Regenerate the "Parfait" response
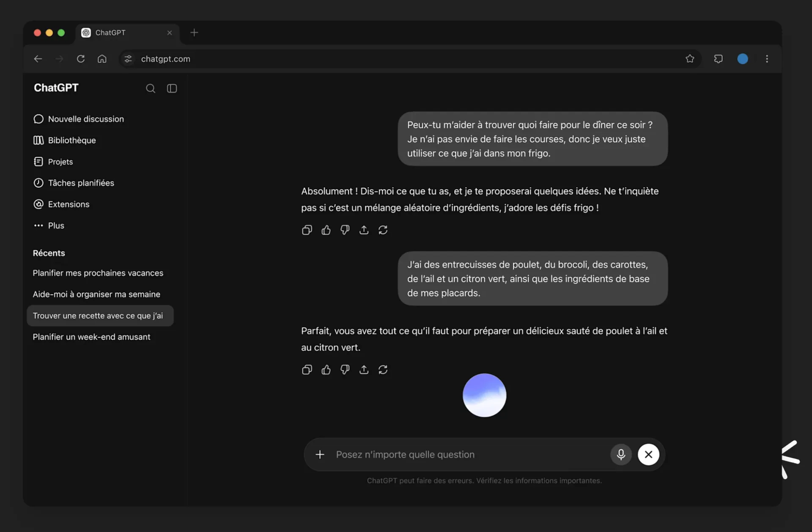The image size is (812, 532). (x=383, y=370)
